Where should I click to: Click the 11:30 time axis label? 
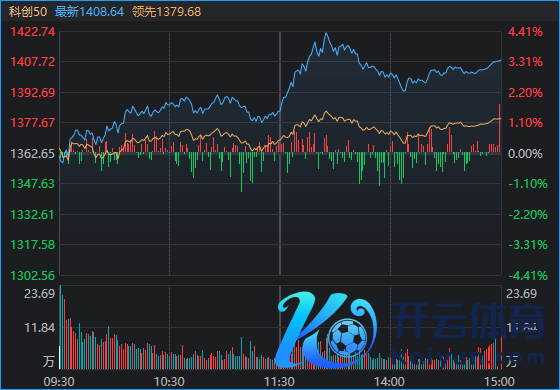(280, 382)
